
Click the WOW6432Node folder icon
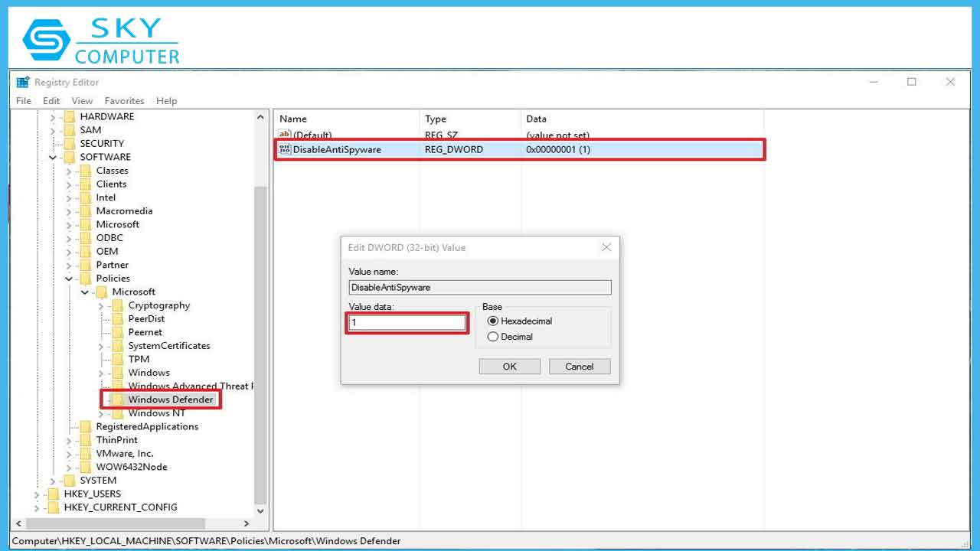(86, 467)
